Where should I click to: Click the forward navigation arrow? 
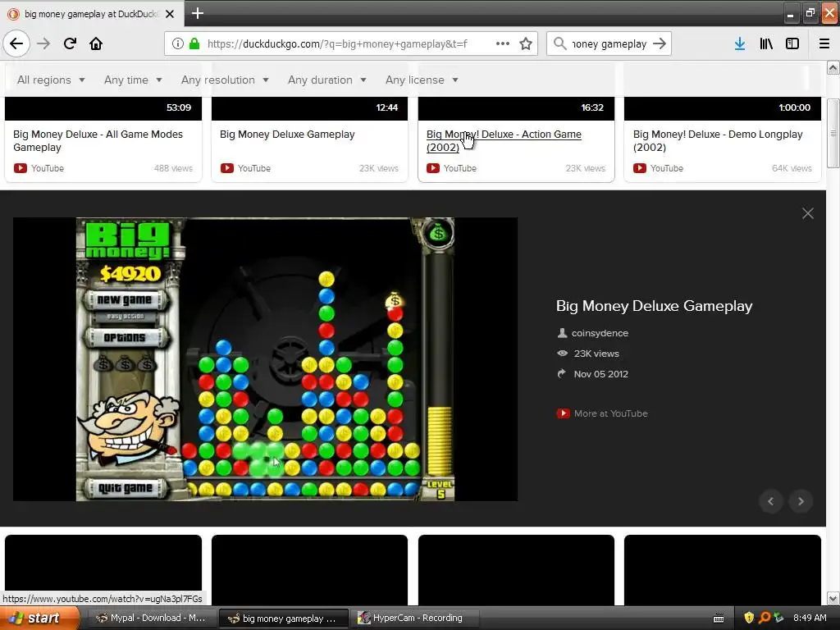point(43,43)
